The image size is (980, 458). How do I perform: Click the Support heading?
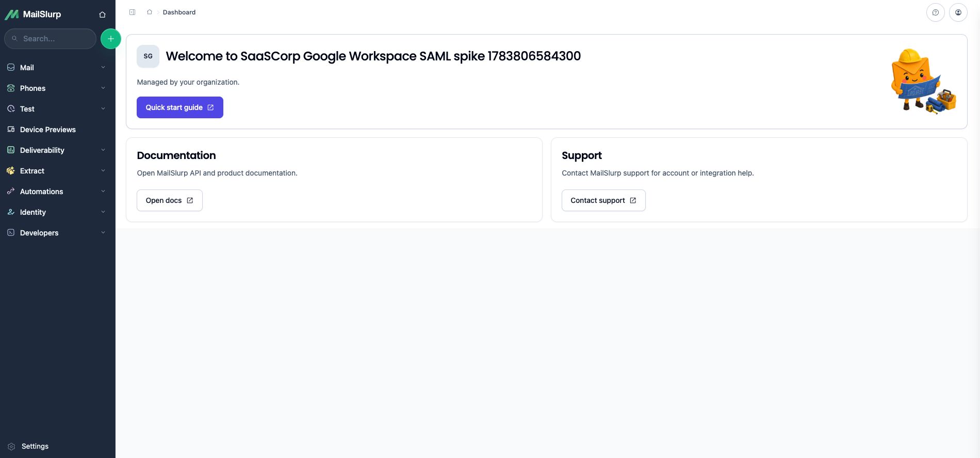coord(582,155)
